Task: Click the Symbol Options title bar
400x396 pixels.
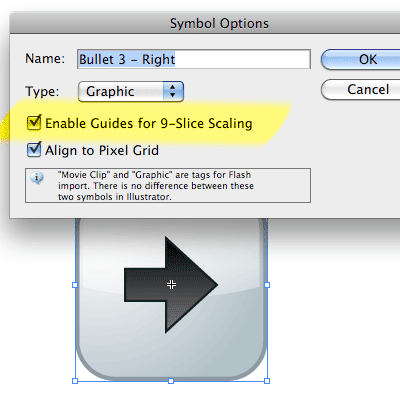Action: pos(205,23)
